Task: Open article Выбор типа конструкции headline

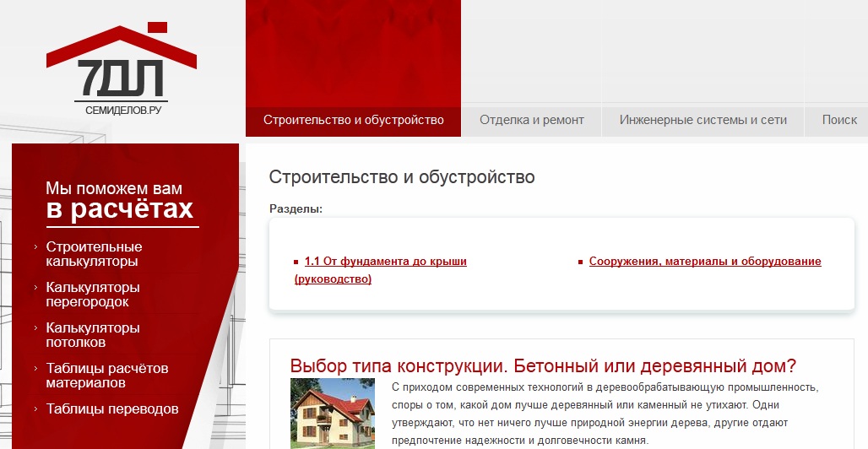Action: (542, 366)
